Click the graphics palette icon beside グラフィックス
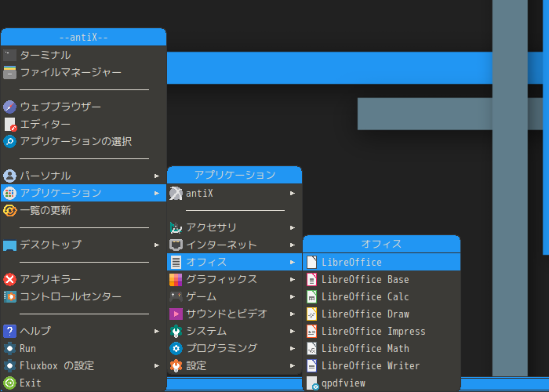 point(176,279)
